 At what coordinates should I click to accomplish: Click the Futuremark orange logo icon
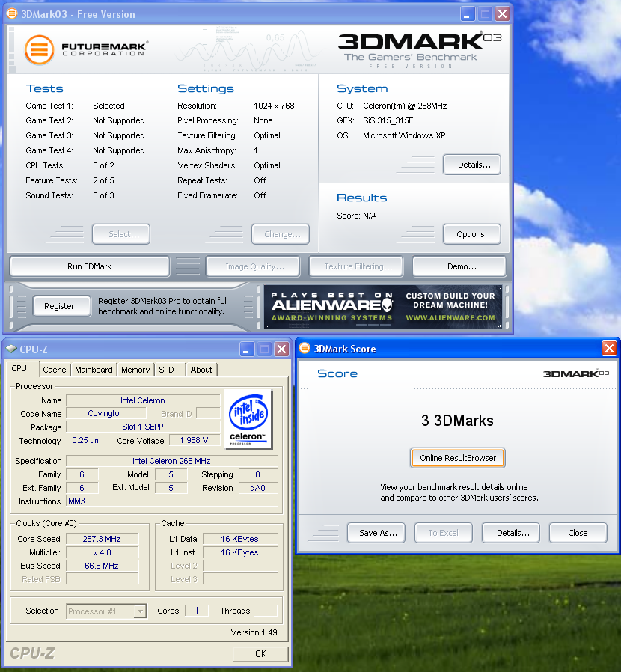point(40,49)
